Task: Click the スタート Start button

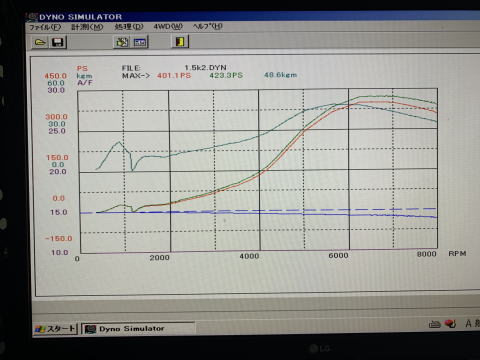Action: 55,329
